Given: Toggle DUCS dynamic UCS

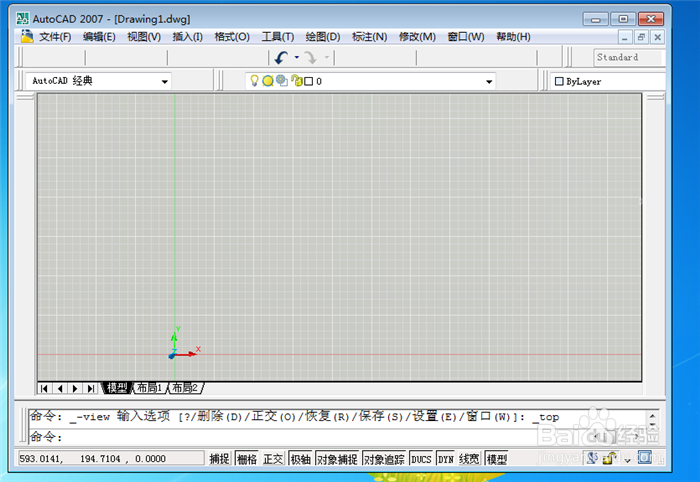Looking at the screenshot, I should coord(421,459).
